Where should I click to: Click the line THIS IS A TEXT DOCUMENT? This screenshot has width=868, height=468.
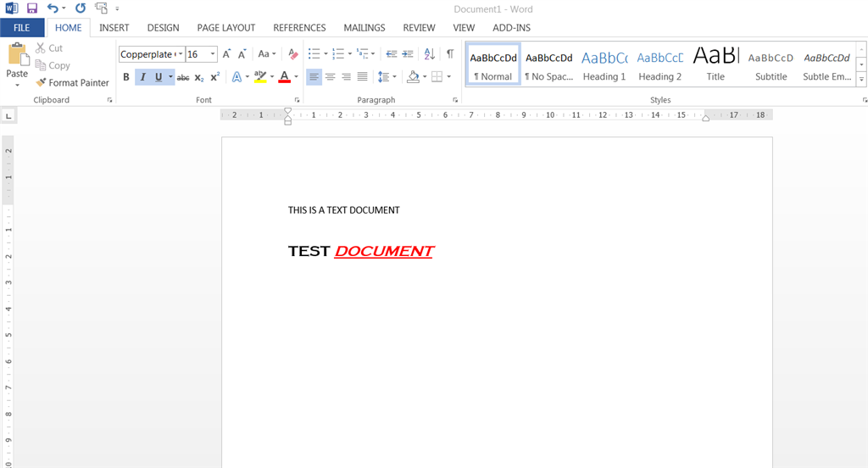(344, 210)
